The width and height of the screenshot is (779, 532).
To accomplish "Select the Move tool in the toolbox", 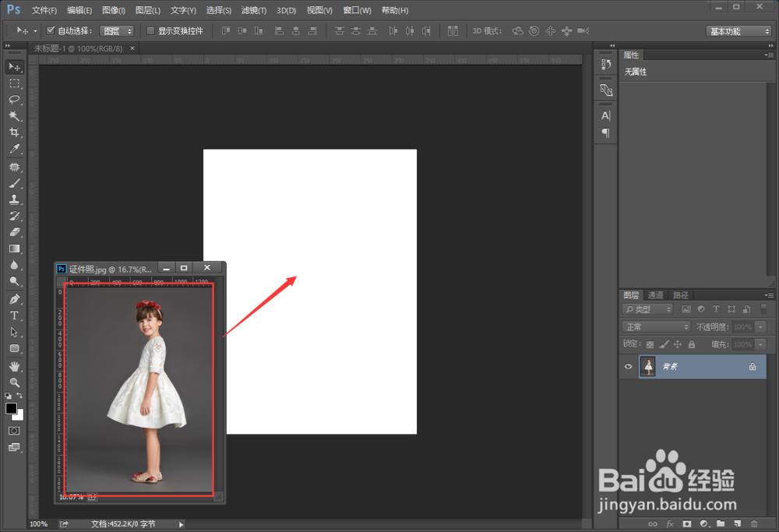I will pos(14,67).
